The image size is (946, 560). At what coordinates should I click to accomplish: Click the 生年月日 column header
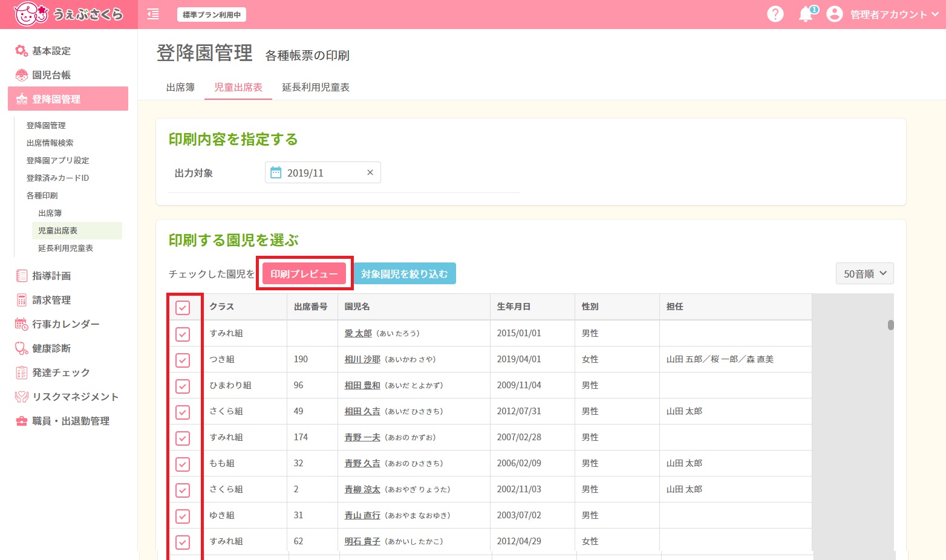point(532,307)
